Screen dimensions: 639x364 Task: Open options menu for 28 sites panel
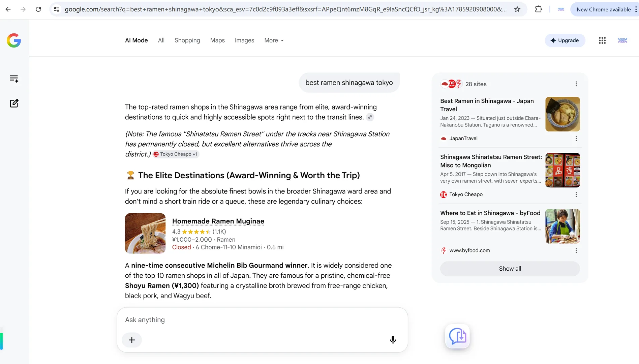point(576,84)
